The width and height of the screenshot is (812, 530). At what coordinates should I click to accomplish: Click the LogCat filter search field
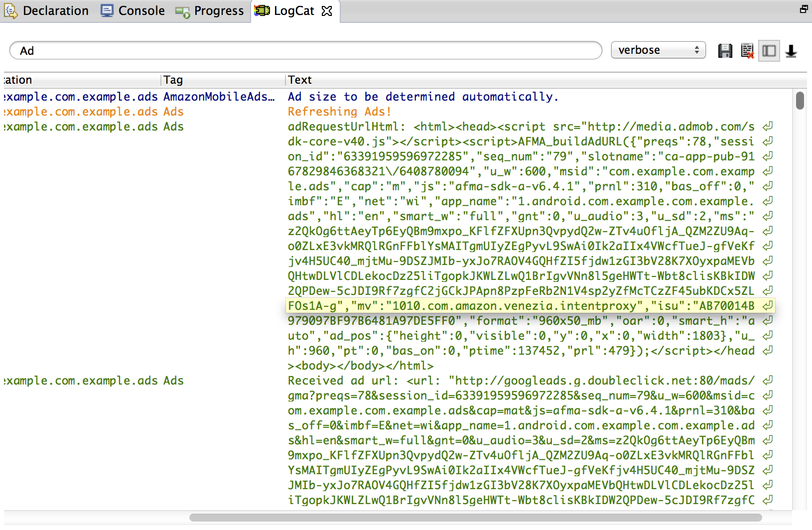coord(305,51)
